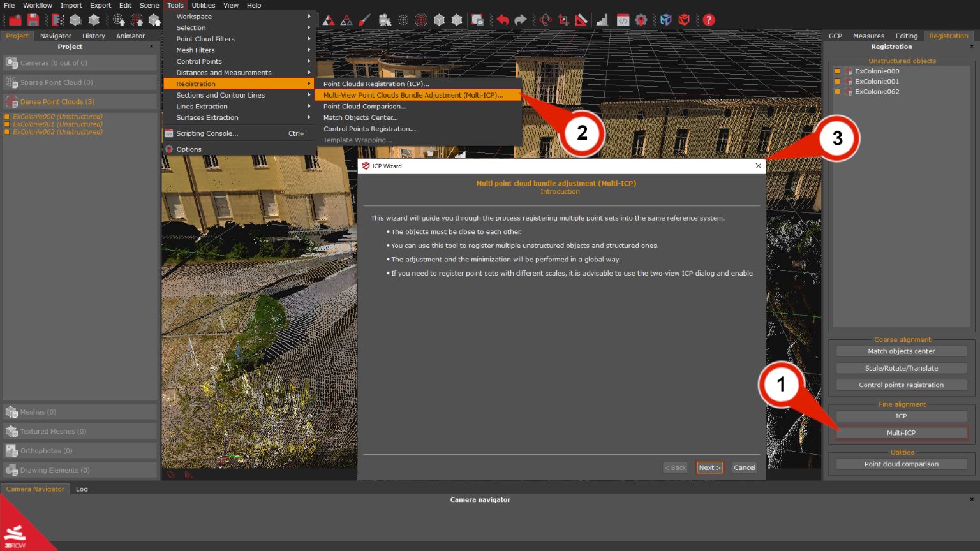Enable the ExColonie062 checkbox
This screenshot has height=551, width=980.
pyautogui.click(x=838, y=92)
